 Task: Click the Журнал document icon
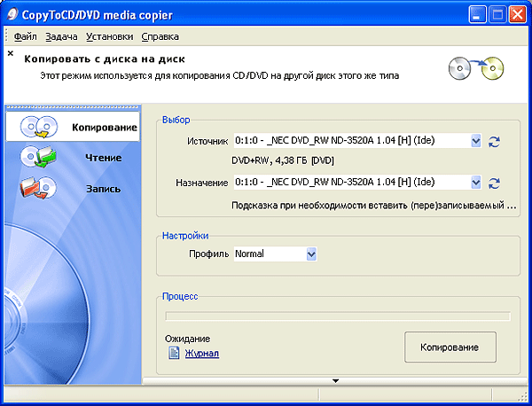click(174, 353)
